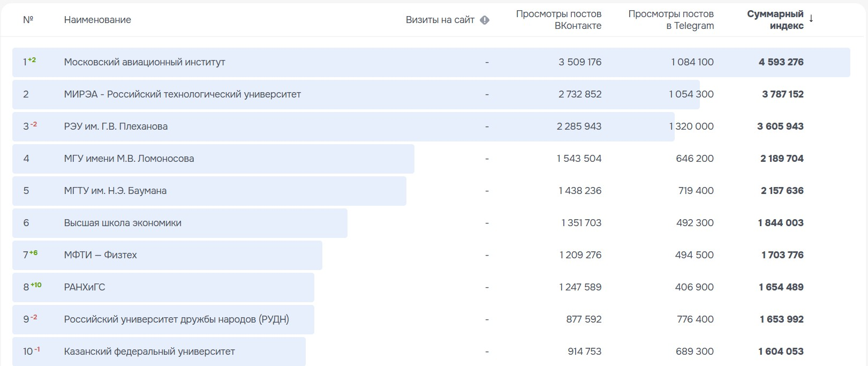Open Российский университет дружбы народов (РУДН)

click(176, 319)
